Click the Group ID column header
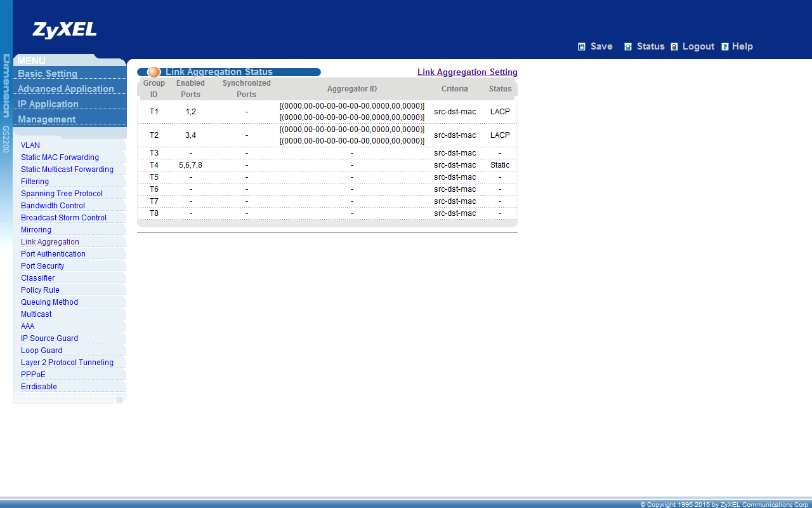Viewport: 812px width, 508px height. 154,89
